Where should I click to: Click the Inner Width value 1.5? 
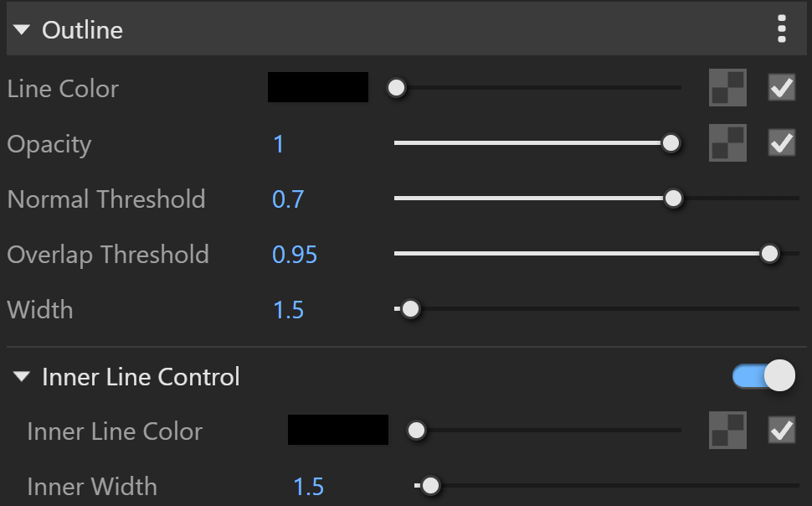click(x=308, y=486)
